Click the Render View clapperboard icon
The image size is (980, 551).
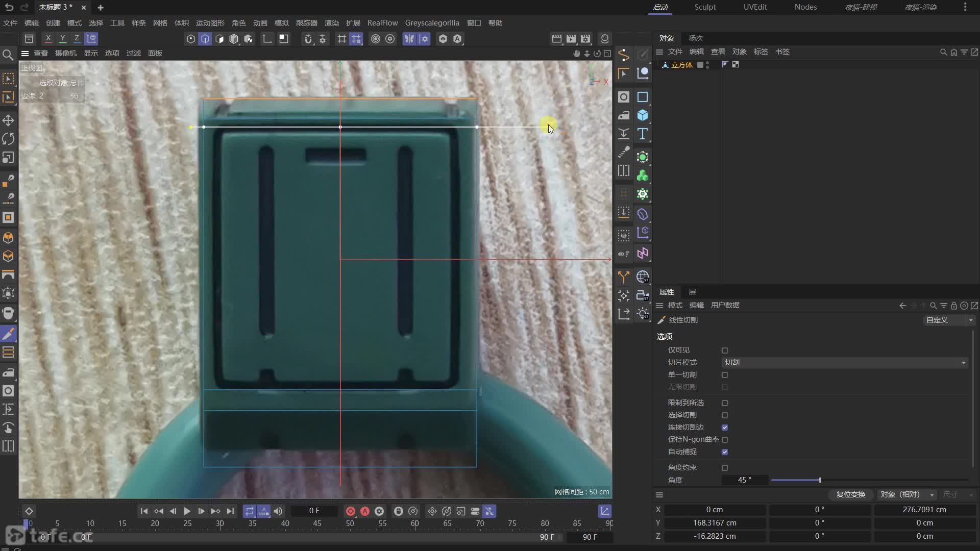(557, 39)
